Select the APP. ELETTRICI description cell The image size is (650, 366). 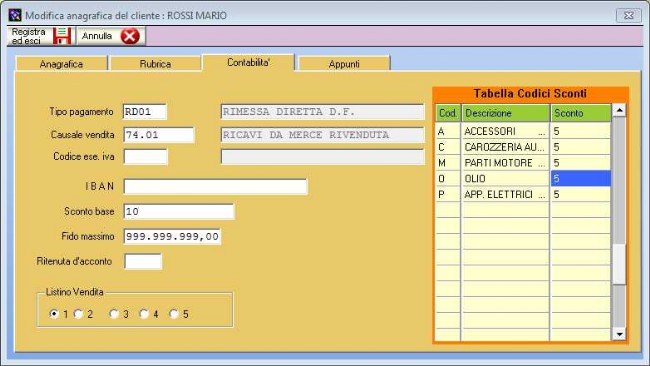click(505, 194)
